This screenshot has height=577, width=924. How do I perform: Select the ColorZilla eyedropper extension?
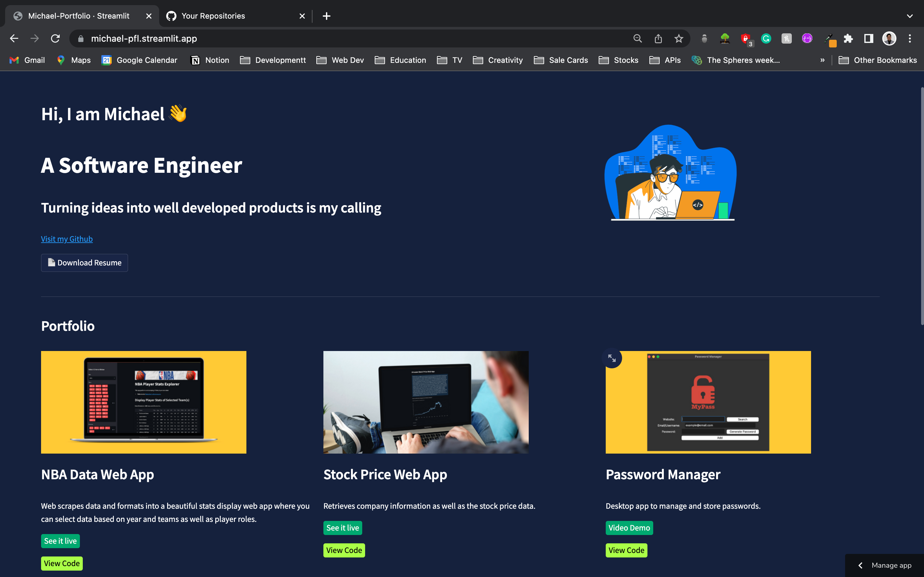click(x=830, y=38)
